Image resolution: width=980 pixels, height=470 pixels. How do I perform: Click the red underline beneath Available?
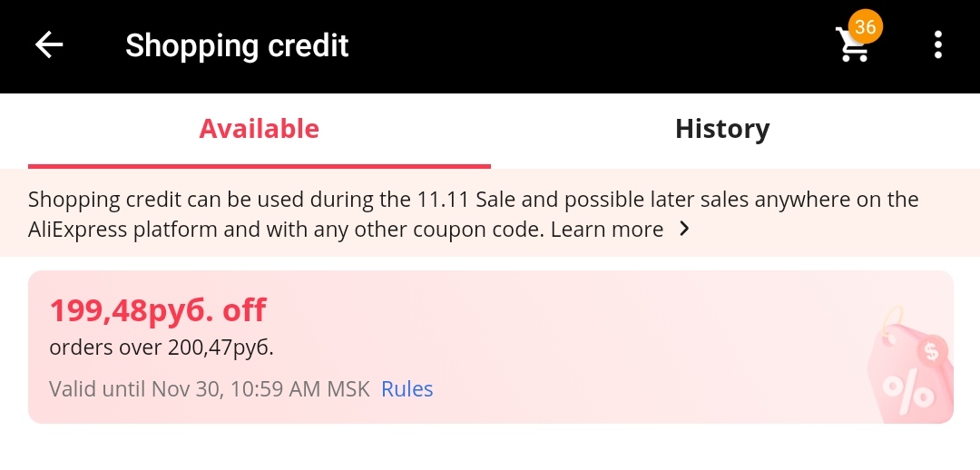point(260,166)
